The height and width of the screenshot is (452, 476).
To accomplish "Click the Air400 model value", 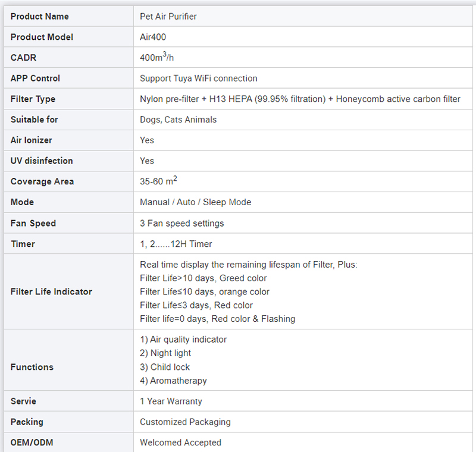I will (153, 37).
